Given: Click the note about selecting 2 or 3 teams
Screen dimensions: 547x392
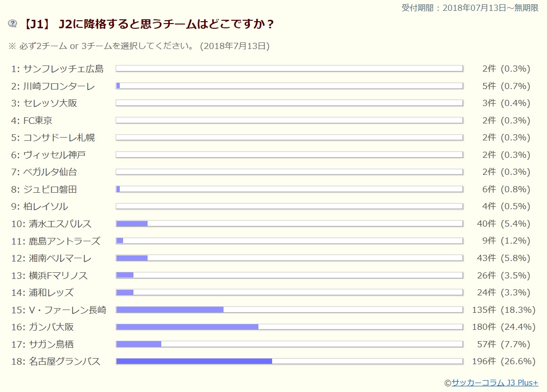Looking at the screenshot, I should (x=139, y=46).
